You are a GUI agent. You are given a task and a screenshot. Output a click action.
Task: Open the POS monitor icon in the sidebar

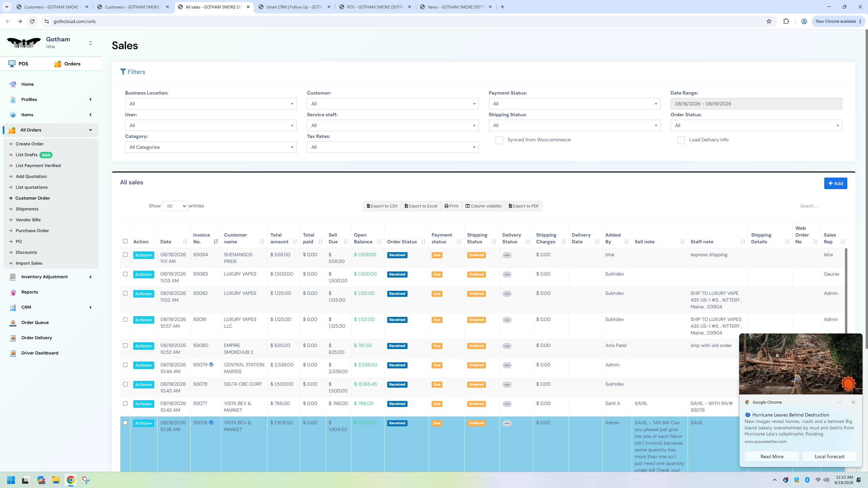click(12, 64)
